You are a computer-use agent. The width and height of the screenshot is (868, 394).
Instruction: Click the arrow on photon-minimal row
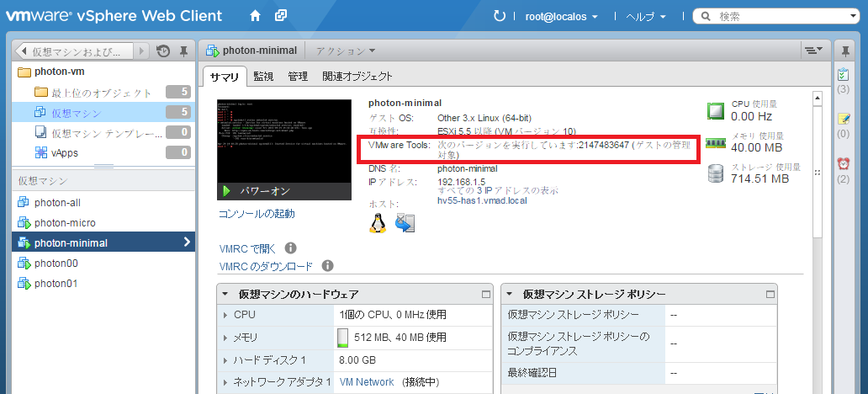(x=187, y=242)
